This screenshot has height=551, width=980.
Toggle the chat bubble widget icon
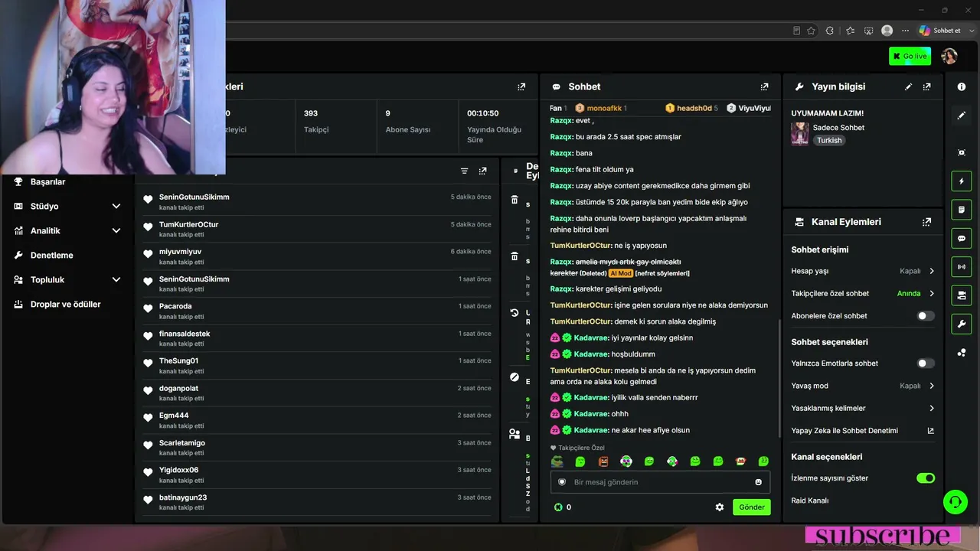(962, 238)
